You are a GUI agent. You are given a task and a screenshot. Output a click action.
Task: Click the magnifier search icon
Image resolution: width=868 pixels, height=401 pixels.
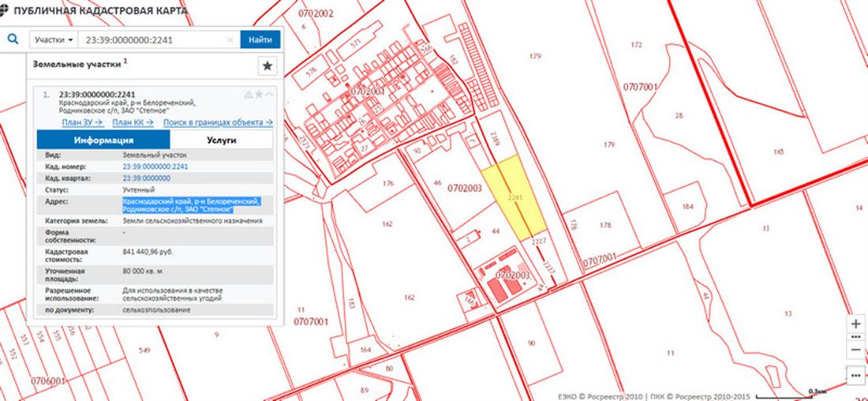click(x=13, y=39)
